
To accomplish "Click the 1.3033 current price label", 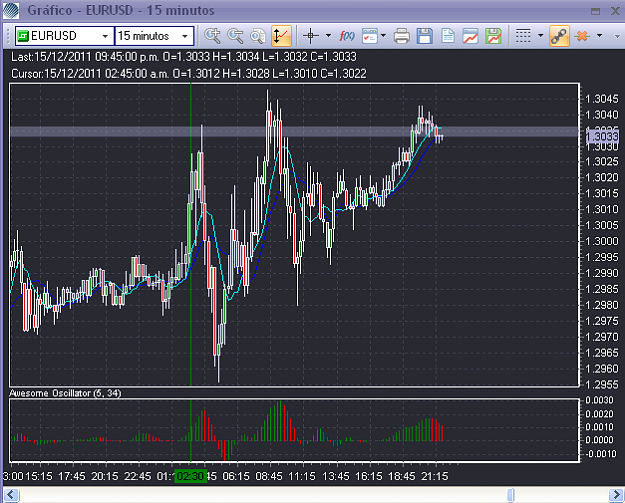I will 602,137.
